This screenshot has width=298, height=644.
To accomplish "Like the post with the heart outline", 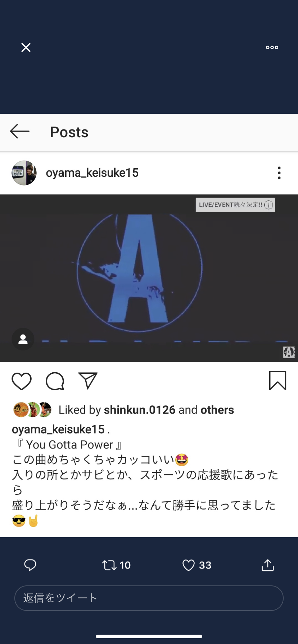I will click(x=22, y=381).
